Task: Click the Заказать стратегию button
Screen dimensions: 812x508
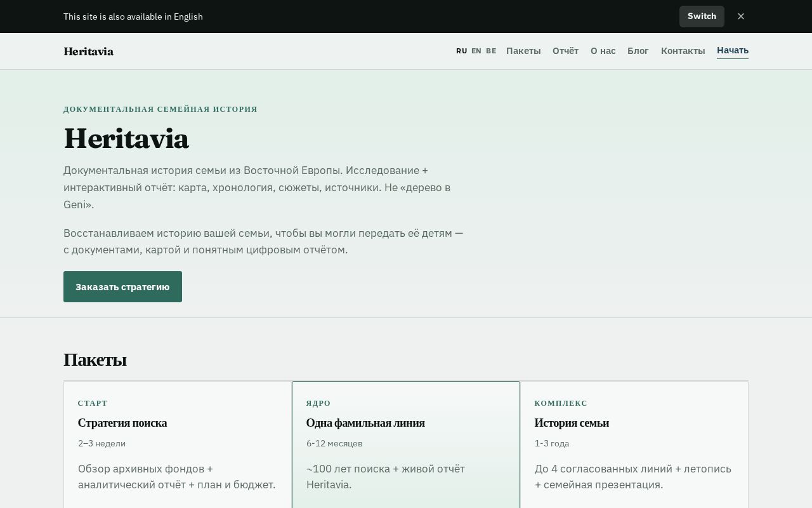Action: (x=122, y=286)
